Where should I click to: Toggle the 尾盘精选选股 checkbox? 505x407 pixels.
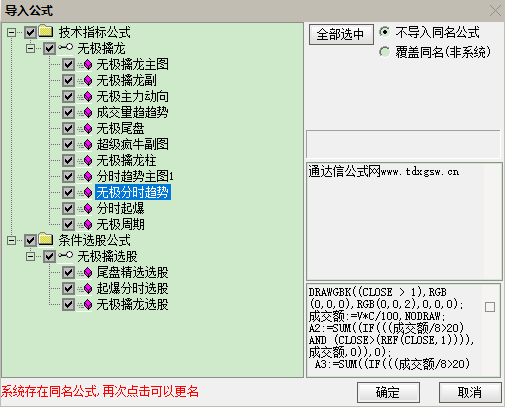(68, 272)
